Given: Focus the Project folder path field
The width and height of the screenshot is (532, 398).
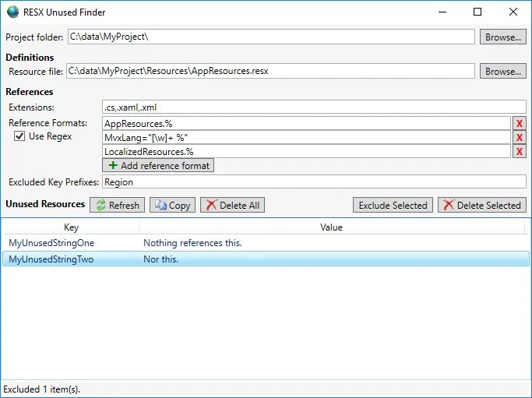Looking at the screenshot, I should coord(271,37).
